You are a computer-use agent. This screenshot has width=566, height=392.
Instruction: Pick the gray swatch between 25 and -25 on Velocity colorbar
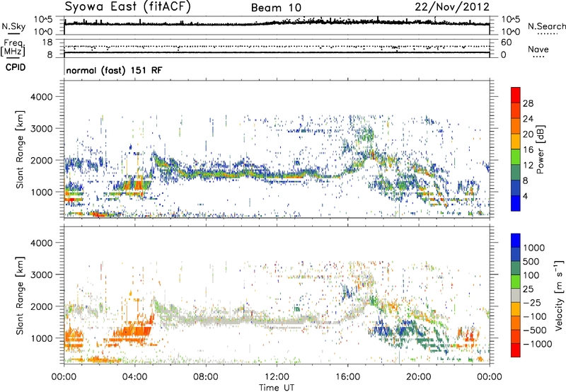[x=516, y=296]
